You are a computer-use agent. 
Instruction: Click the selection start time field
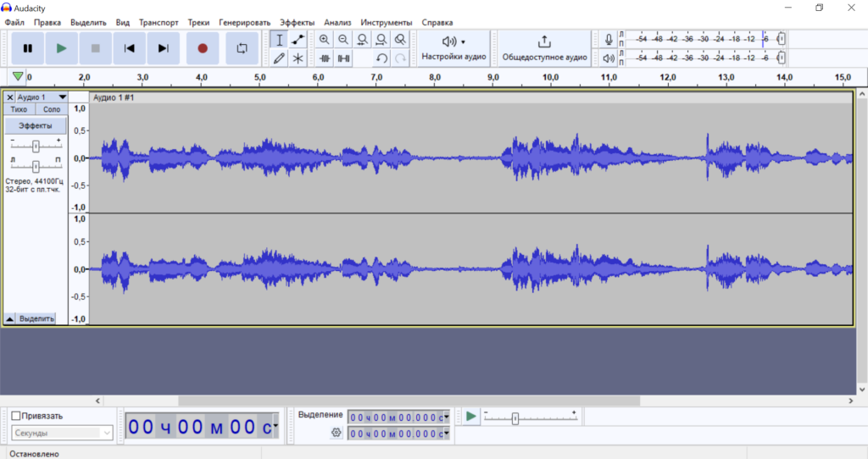point(397,418)
